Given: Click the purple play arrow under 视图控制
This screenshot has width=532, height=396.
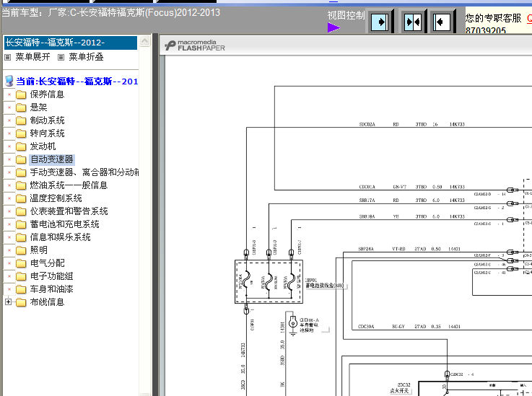Looking at the screenshot, I should click(333, 27).
